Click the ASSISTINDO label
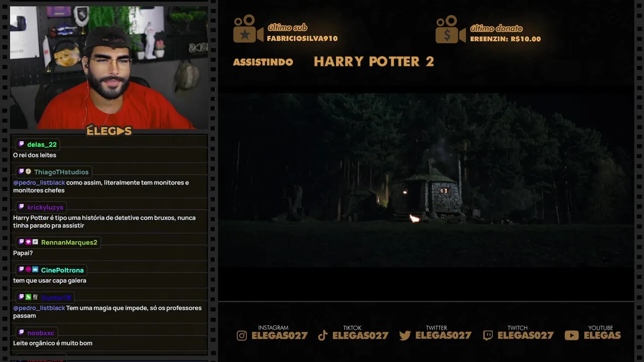The height and width of the screenshot is (362, 644). 263,62
